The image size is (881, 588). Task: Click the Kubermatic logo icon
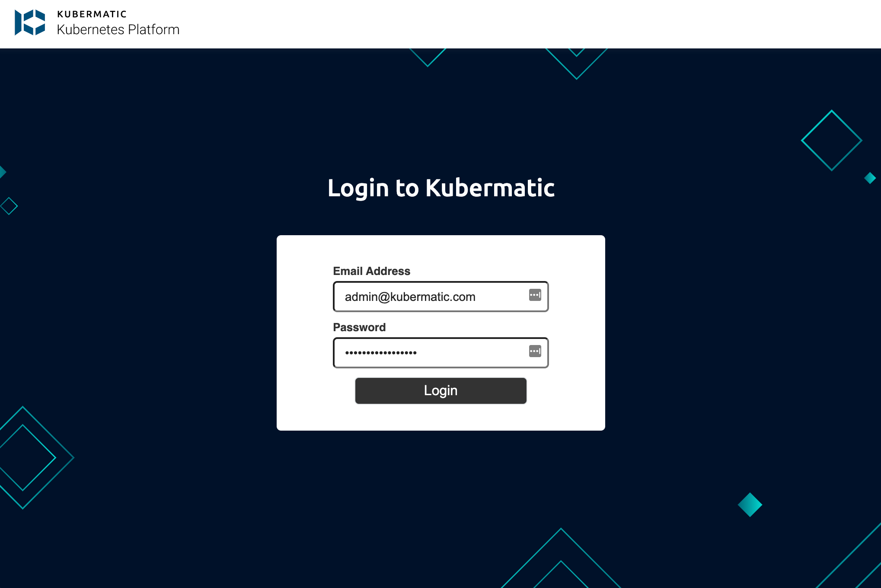[x=29, y=22]
